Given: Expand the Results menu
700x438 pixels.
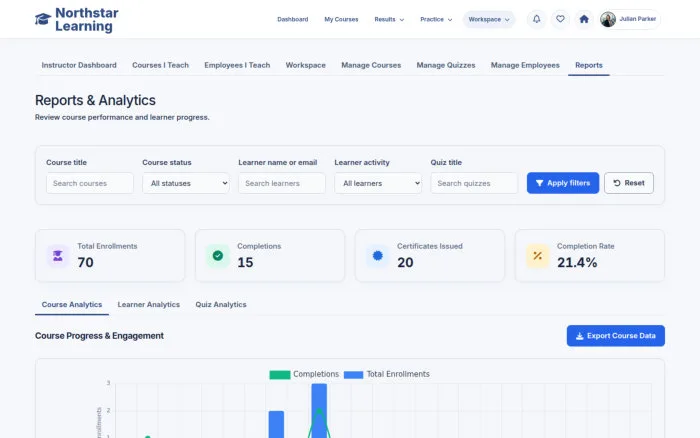Looking at the screenshot, I should 389,20.
